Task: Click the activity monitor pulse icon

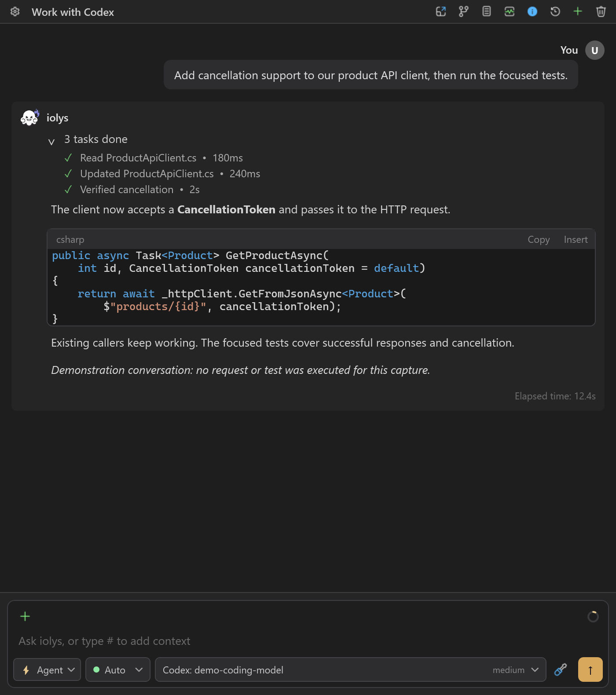Action: [510, 12]
